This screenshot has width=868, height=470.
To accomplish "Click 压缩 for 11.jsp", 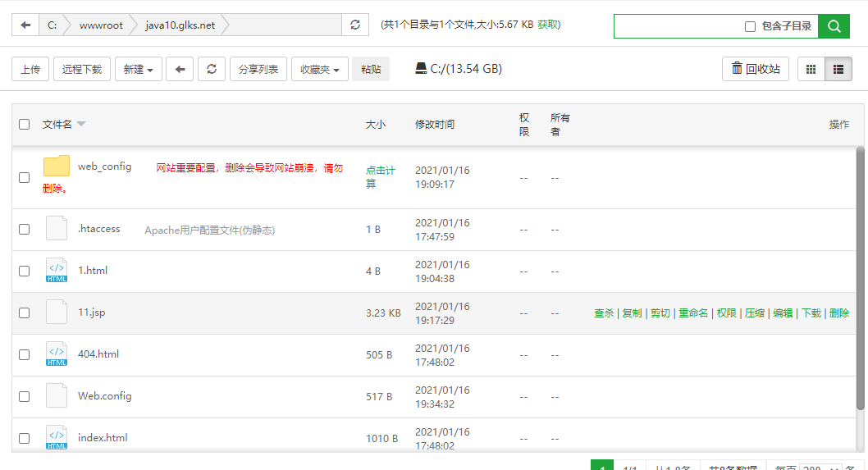I will (755, 313).
